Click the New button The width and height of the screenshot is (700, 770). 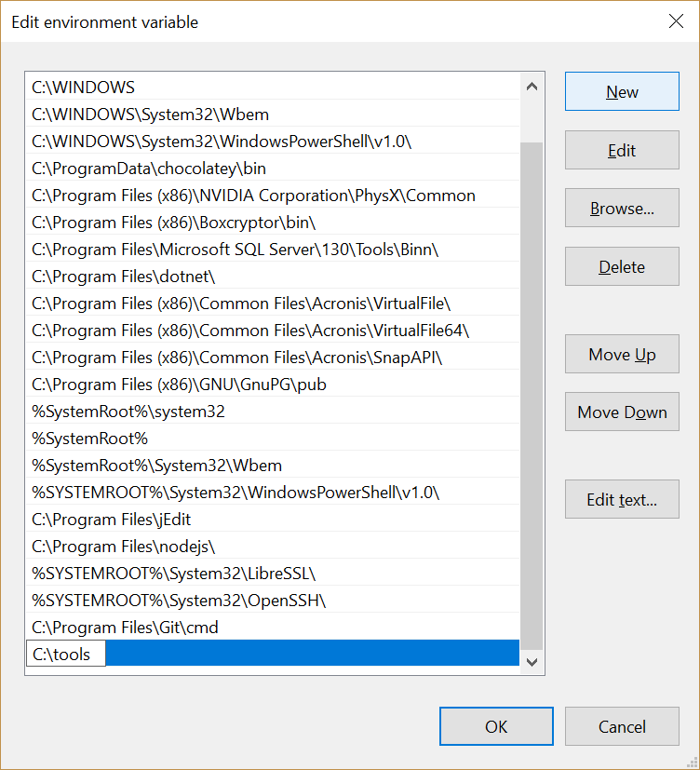tap(622, 92)
